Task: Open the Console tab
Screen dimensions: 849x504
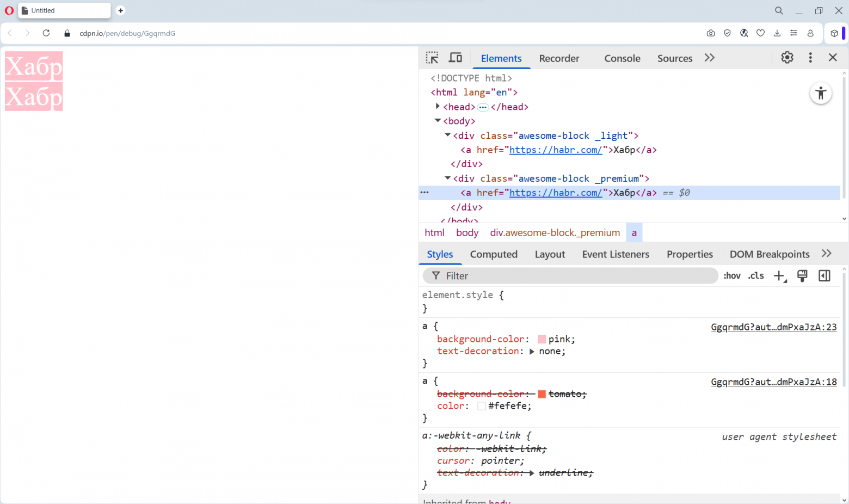Action: tap(622, 58)
